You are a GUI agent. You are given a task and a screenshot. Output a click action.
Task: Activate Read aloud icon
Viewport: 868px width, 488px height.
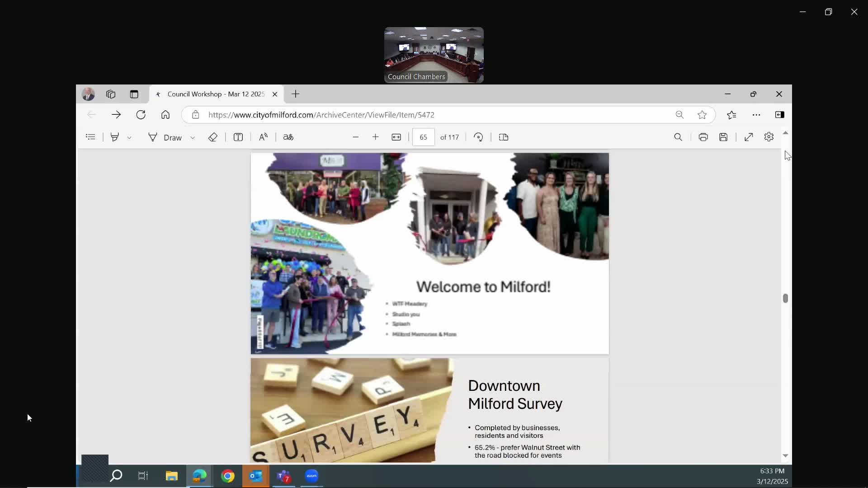point(263,137)
